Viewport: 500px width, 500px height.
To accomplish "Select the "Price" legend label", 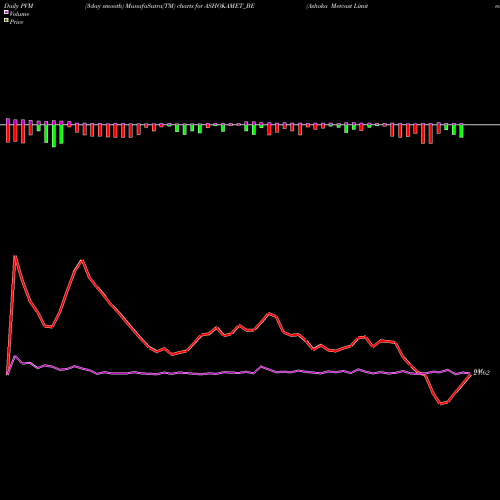I will pyautogui.click(x=16, y=22).
